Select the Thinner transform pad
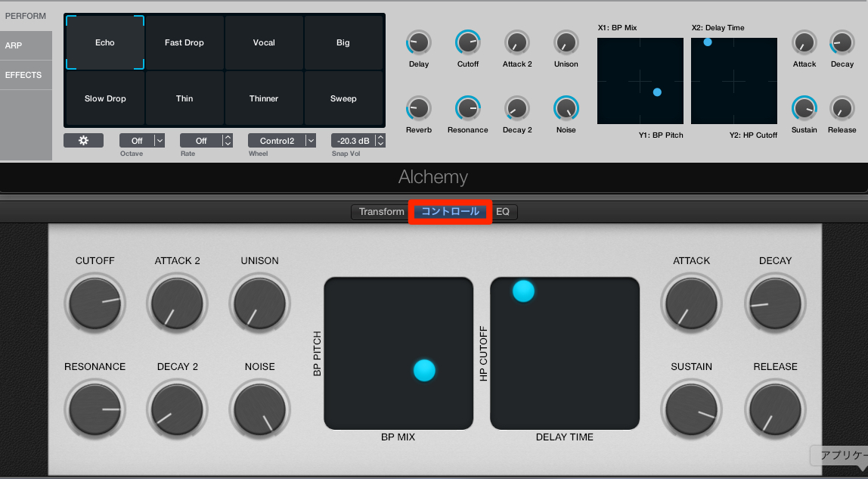868x479 pixels. [x=264, y=98]
